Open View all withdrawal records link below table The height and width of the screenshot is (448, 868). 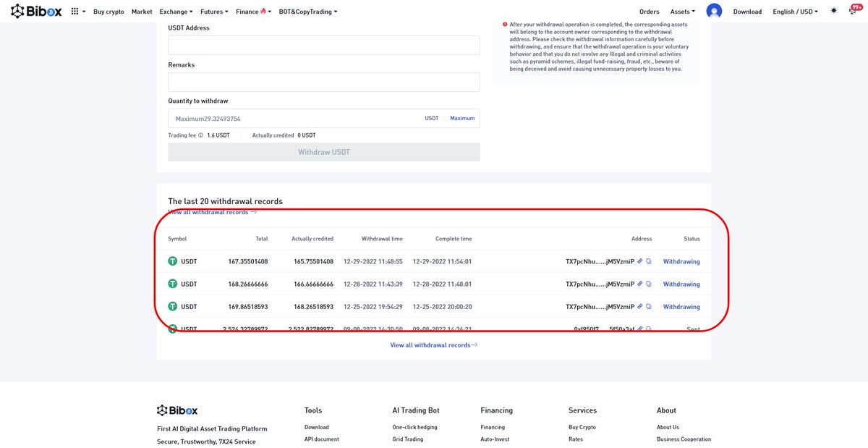coord(434,345)
